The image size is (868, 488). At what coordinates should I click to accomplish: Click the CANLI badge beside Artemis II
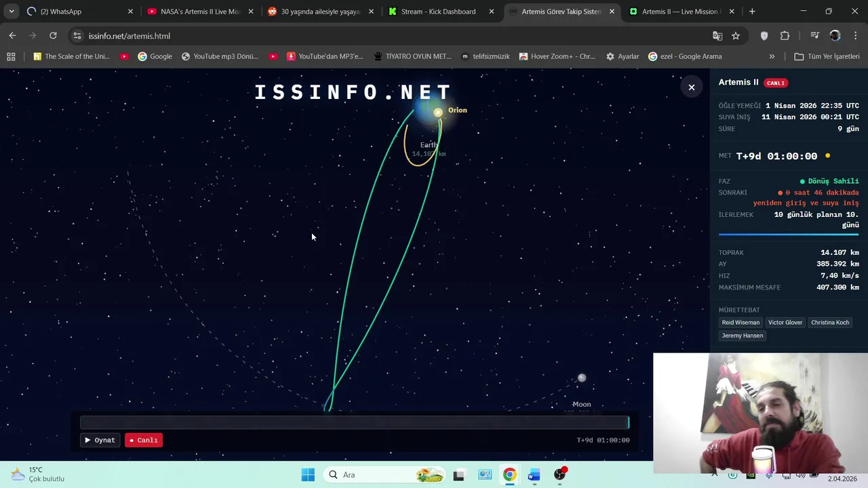pos(776,83)
